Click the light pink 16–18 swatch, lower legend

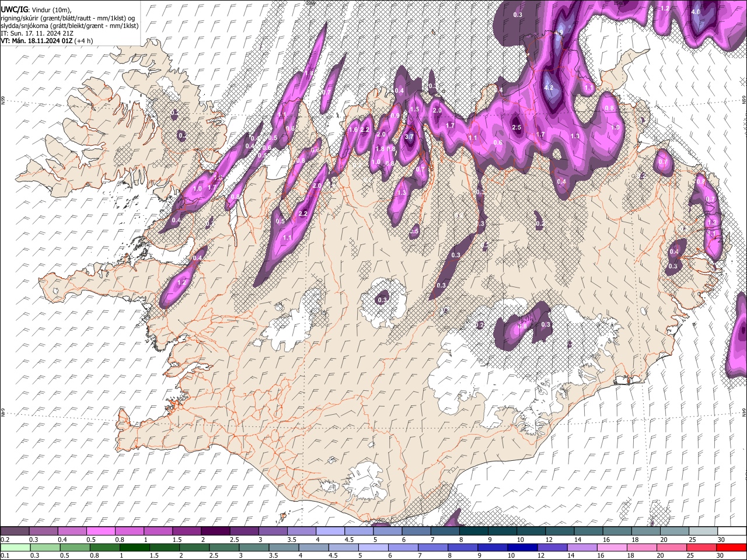(x=612, y=547)
